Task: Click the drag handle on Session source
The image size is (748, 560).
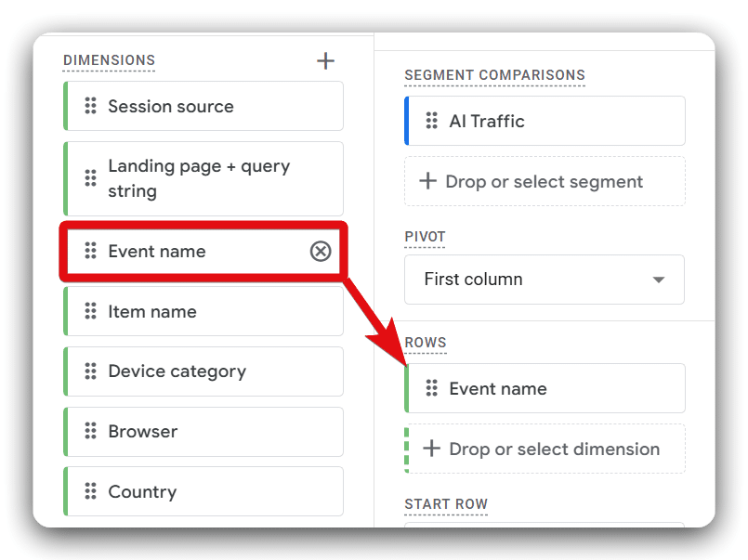Action: (x=91, y=106)
